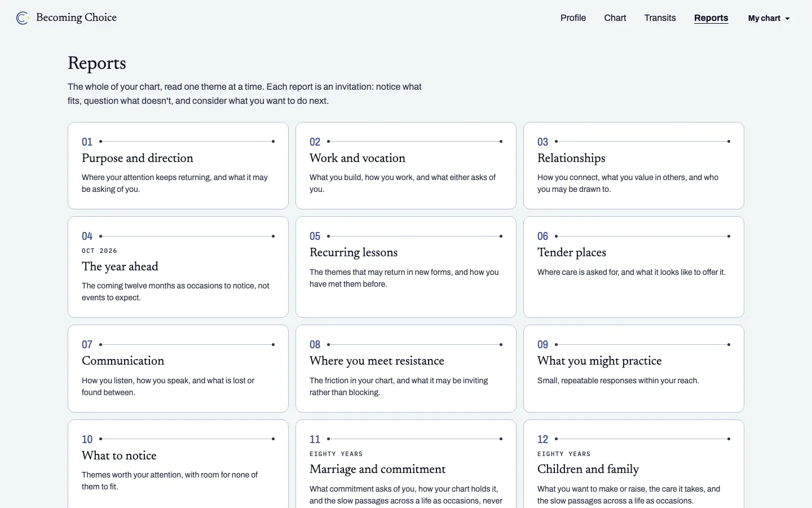Open the My chart dropdown

(769, 18)
